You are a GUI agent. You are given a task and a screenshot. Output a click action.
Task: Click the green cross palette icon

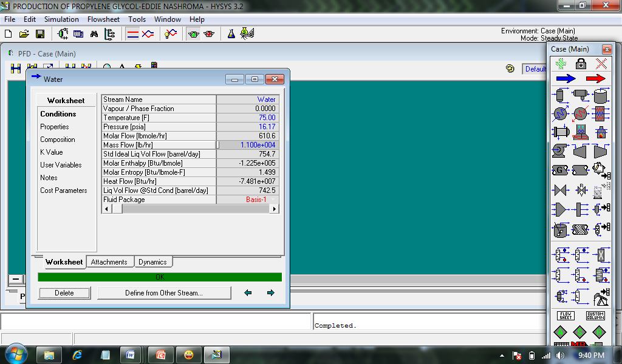point(561,63)
